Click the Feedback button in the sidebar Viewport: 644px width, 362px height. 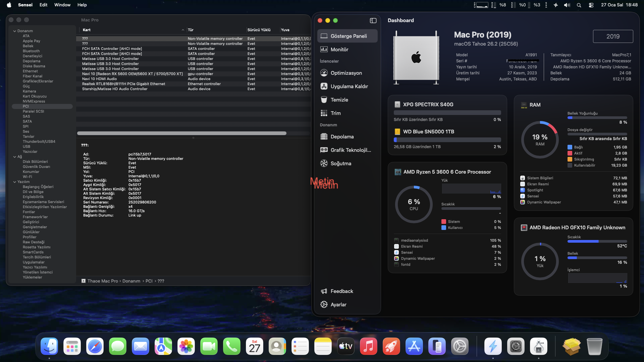[341, 291]
